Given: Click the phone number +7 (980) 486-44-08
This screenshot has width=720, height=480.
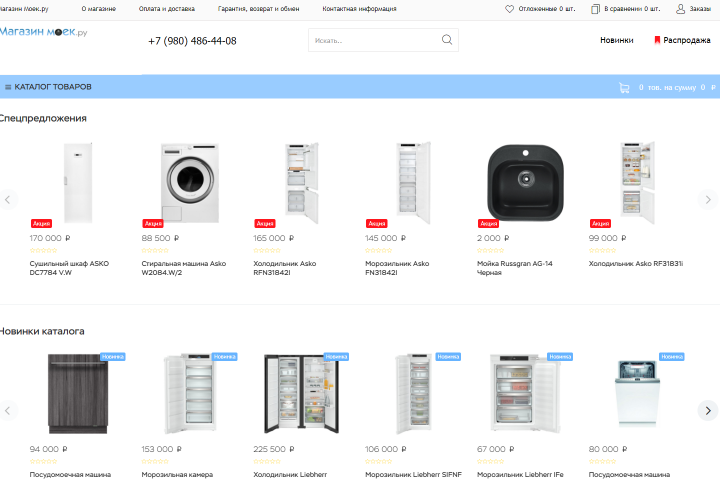Looking at the screenshot, I should point(192,41).
